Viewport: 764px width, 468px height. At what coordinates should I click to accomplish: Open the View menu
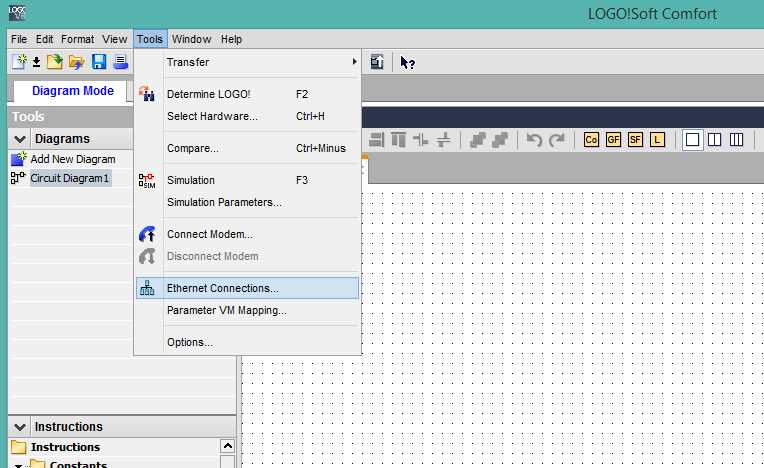click(115, 39)
